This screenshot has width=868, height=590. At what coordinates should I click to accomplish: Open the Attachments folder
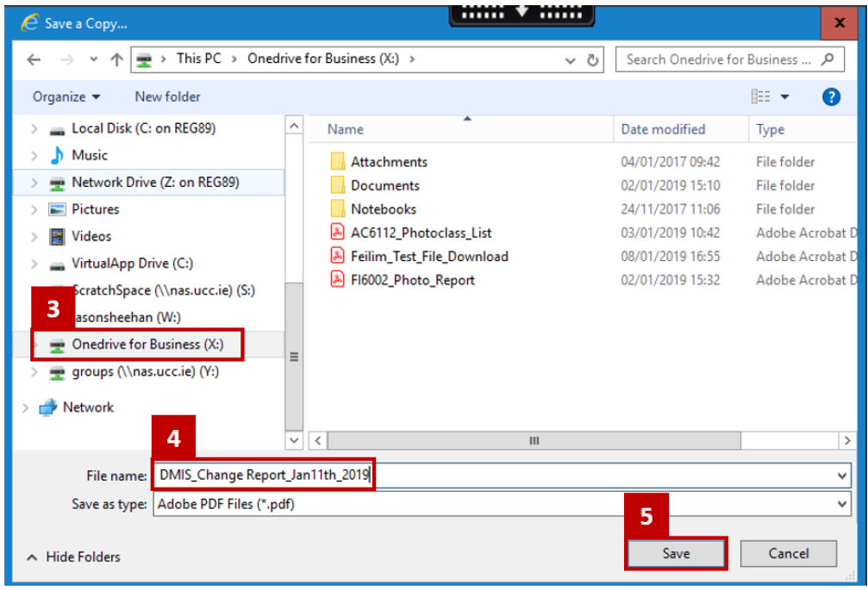pos(388,162)
